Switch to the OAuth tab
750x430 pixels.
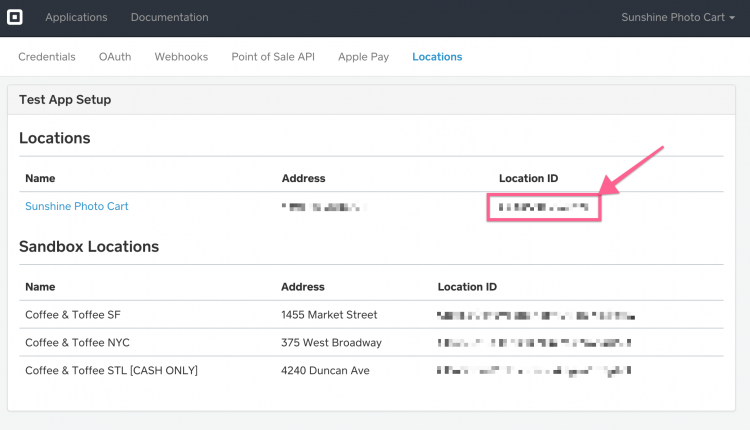pyautogui.click(x=115, y=57)
